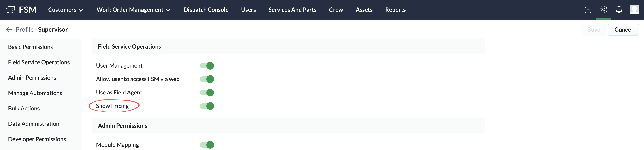The height and width of the screenshot is (150, 644).
Task: Select Bulk Actions in sidebar
Action: tap(24, 109)
